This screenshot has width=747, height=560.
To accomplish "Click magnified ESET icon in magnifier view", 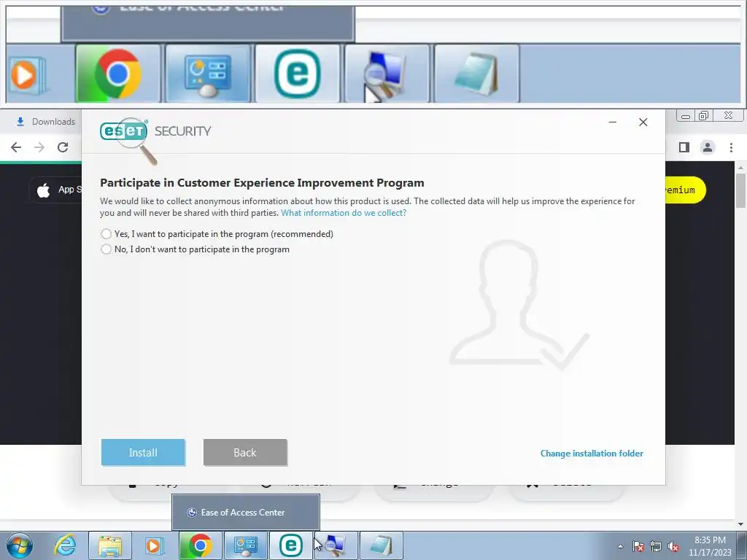I will coord(298,74).
